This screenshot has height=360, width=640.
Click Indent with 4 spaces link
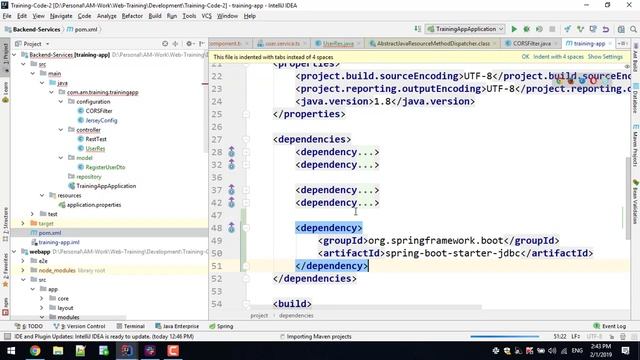[x=558, y=57]
